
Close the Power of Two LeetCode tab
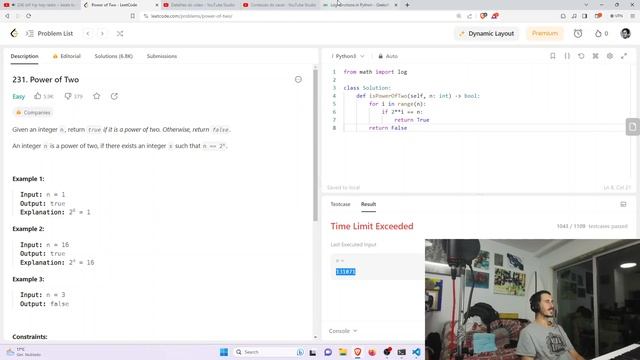tap(157, 5)
